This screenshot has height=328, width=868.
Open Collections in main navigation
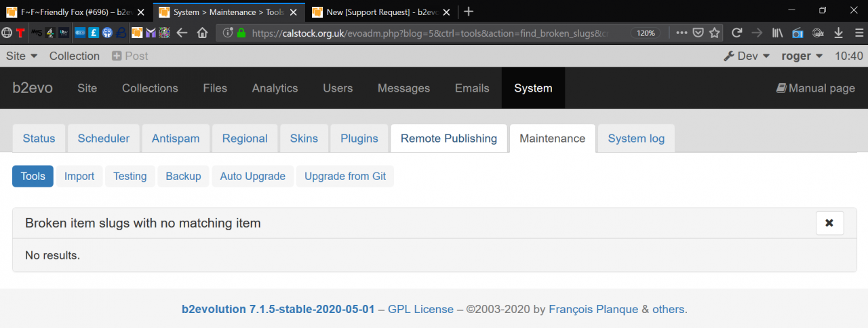pyautogui.click(x=150, y=88)
